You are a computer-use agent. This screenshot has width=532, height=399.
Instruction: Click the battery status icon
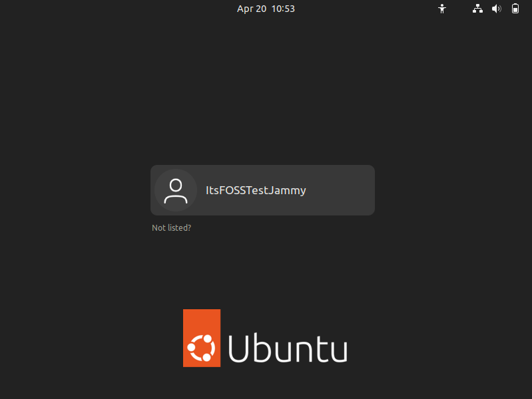pos(515,9)
